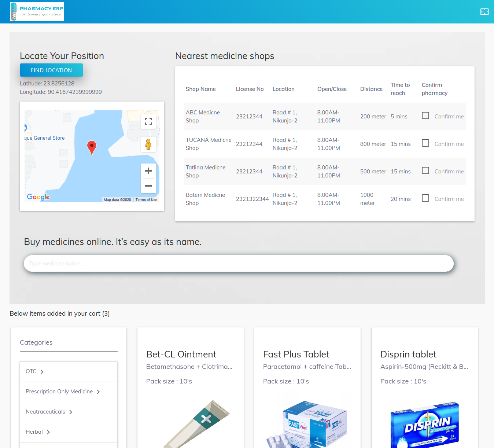Check Confirm me for Batem Medicne Shop

(425, 198)
